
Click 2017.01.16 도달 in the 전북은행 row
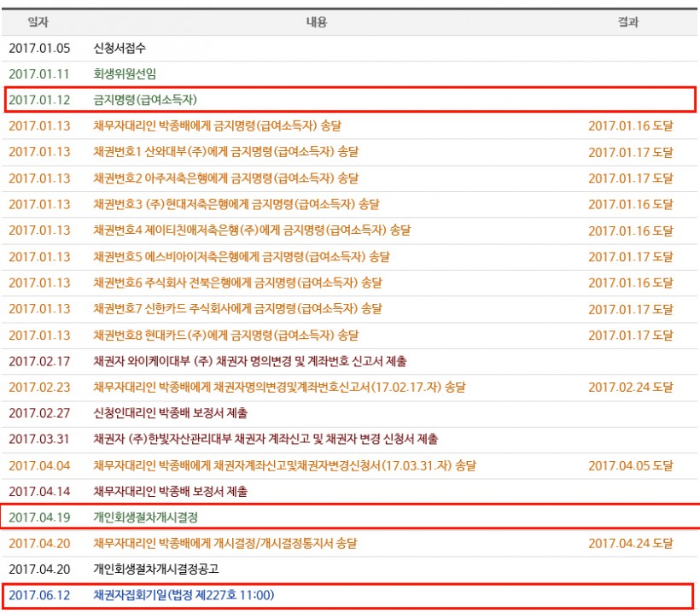[630, 283]
